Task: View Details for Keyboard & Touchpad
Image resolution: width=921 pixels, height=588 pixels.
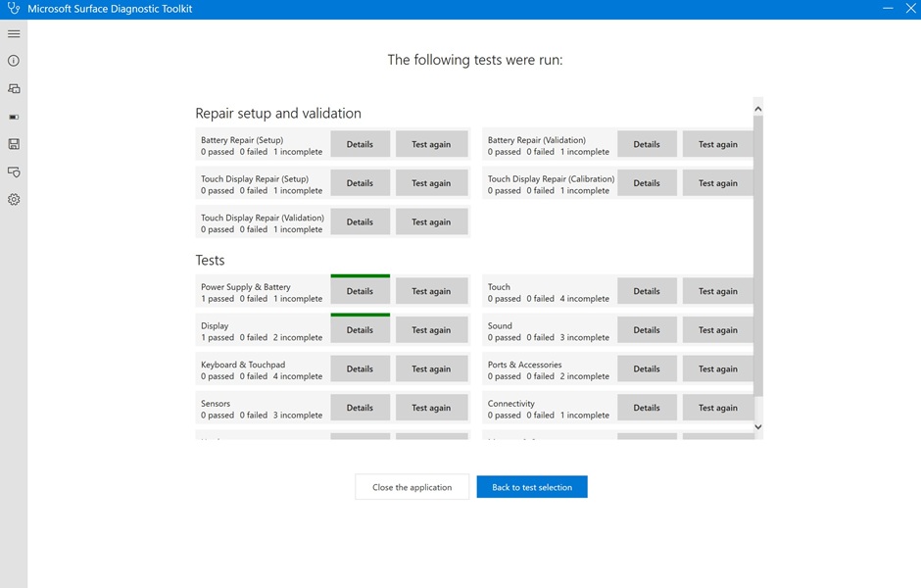Action: pos(360,368)
